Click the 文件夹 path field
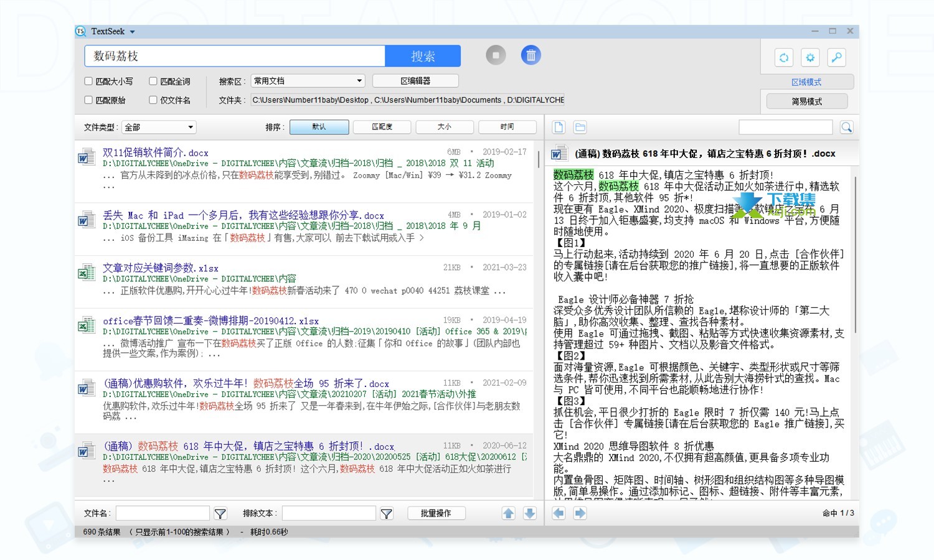This screenshot has height=560, width=934. point(407,100)
